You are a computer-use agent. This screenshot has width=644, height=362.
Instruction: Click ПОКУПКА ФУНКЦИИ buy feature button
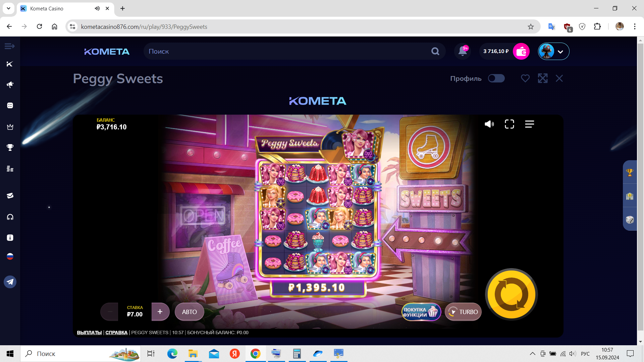pyautogui.click(x=421, y=312)
